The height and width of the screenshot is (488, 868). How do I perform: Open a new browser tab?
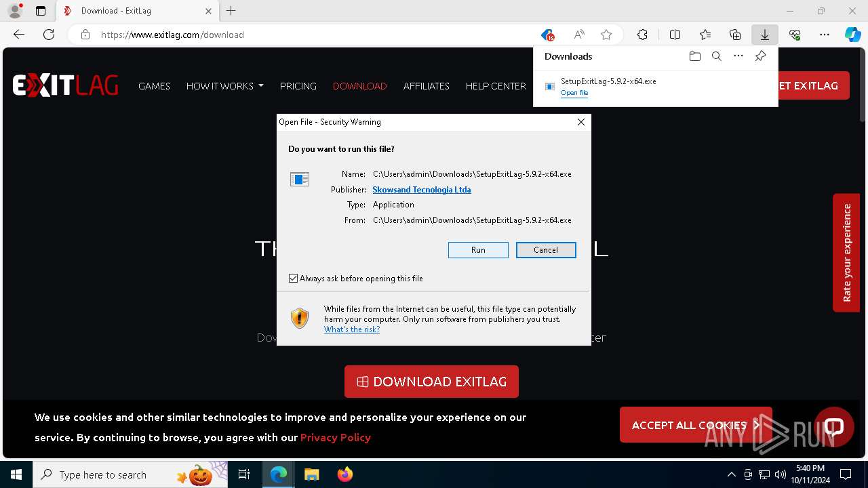pyautogui.click(x=231, y=11)
